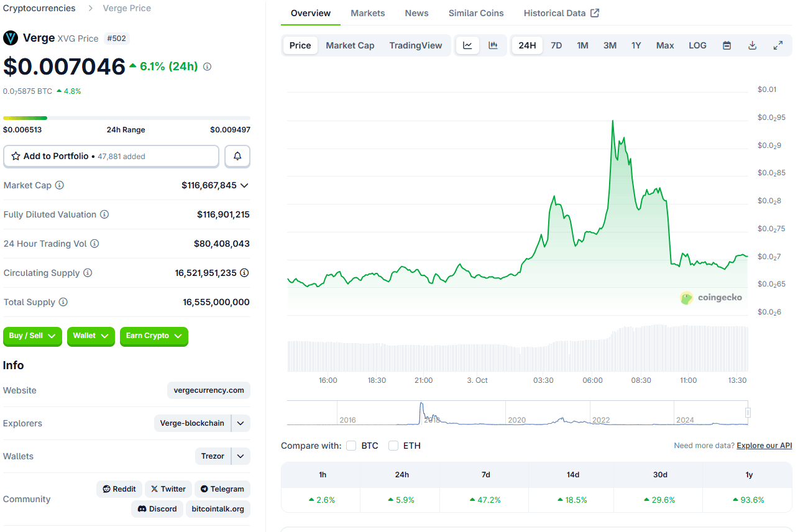Click the chart download icon
798x532 pixels.
[x=752, y=45]
